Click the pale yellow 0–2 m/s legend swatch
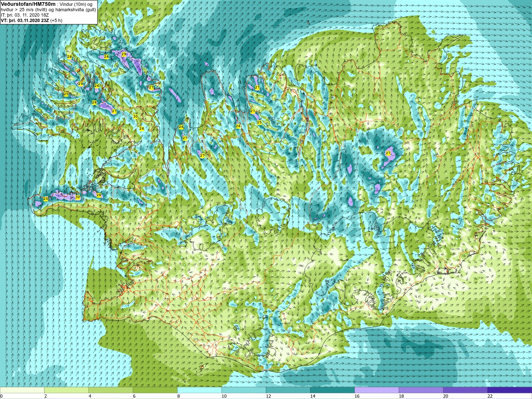Image resolution: width=532 pixels, height=399 pixels. click(x=22, y=390)
